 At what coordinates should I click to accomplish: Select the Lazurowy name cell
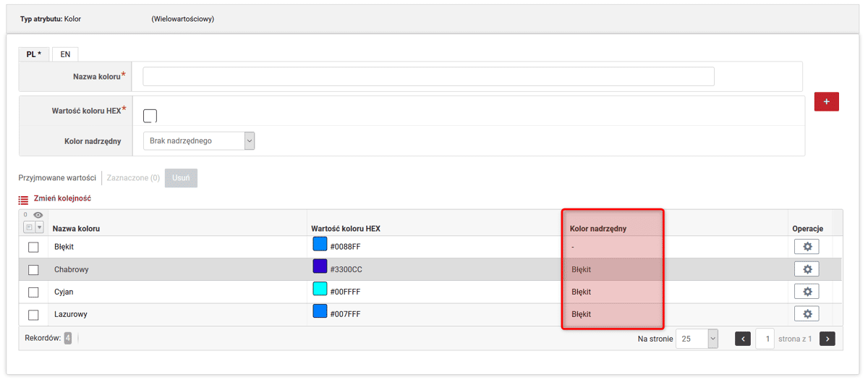tap(71, 314)
